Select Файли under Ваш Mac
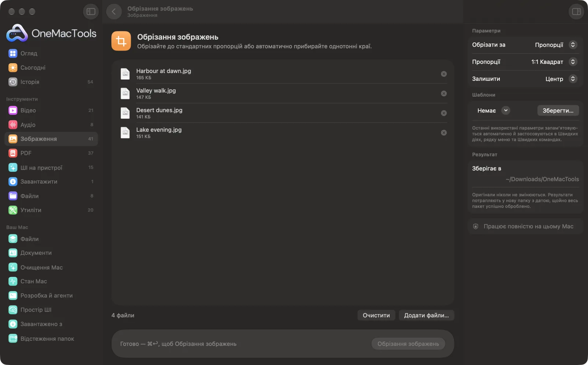This screenshot has width=588, height=365. [x=51, y=239]
